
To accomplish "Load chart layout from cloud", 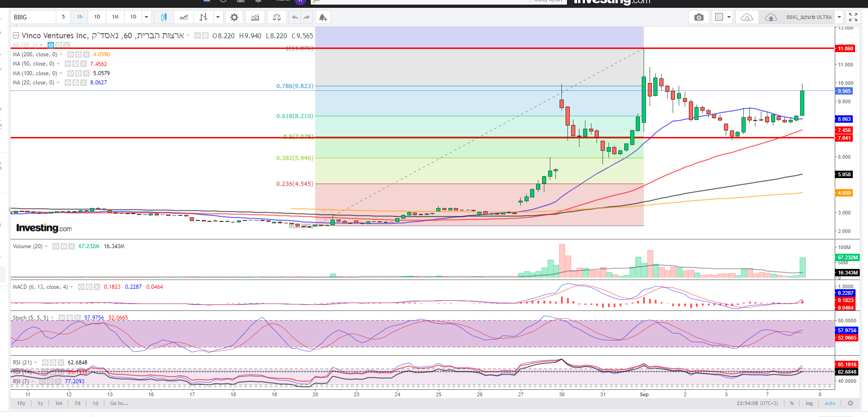I will tap(747, 18).
